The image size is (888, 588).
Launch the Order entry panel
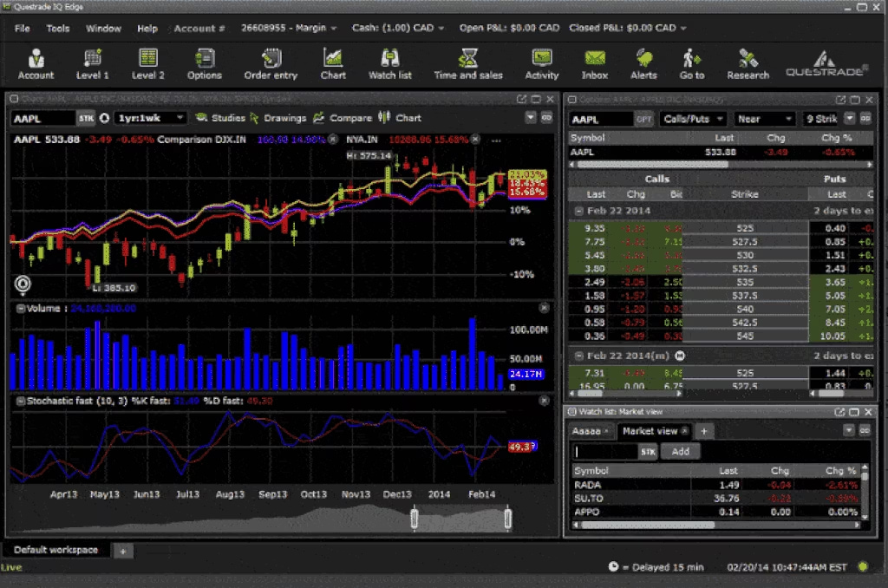[x=271, y=63]
